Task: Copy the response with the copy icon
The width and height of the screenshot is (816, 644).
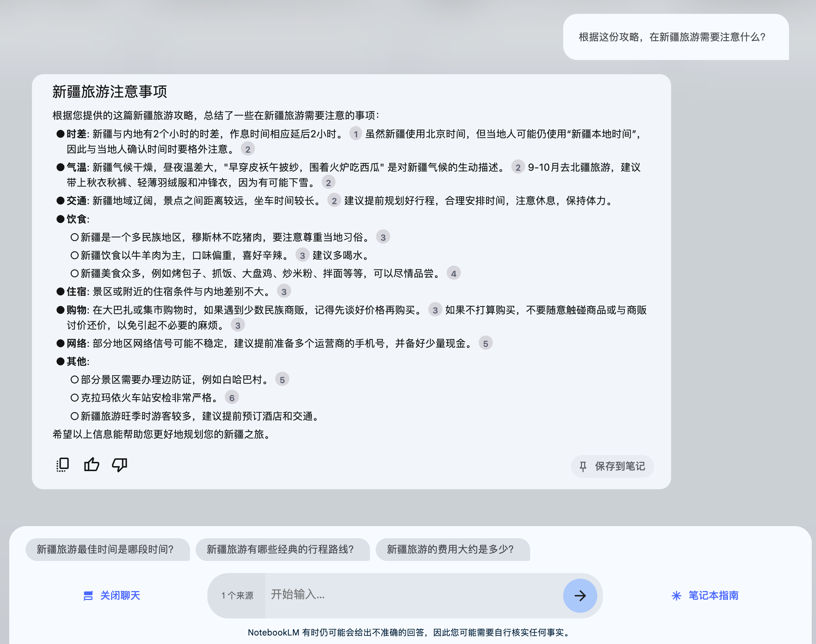Action: 62,465
